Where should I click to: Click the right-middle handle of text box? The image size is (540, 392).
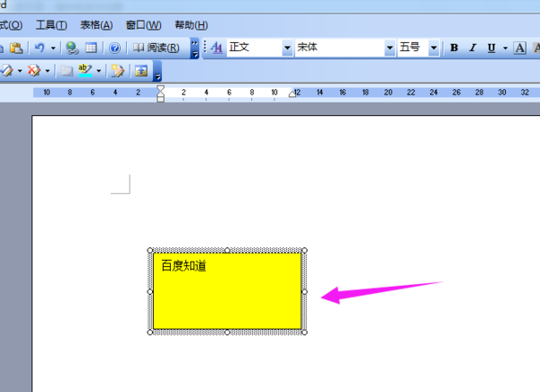304,291
